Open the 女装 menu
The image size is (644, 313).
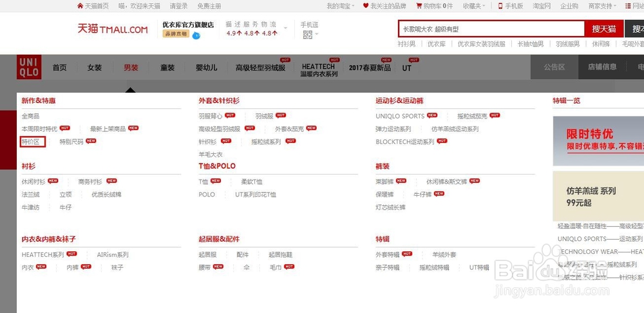tap(95, 68)
